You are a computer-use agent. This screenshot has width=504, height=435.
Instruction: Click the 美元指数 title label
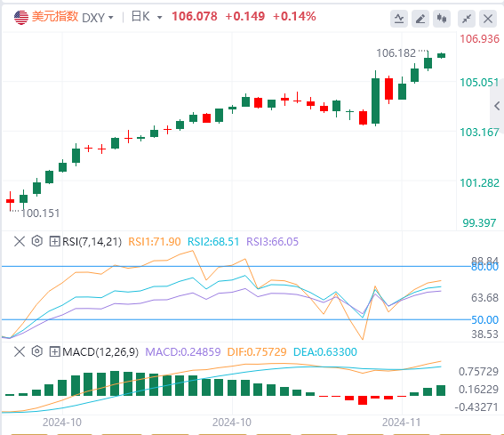point(55,16)
